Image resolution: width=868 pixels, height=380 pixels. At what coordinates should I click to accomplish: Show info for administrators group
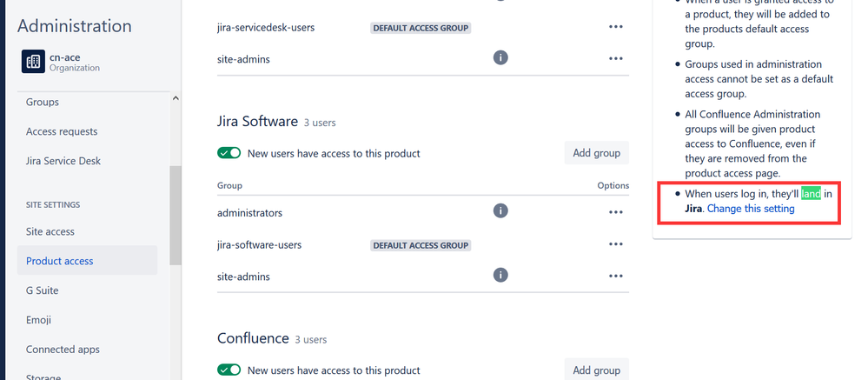click(x=500, y=211)
